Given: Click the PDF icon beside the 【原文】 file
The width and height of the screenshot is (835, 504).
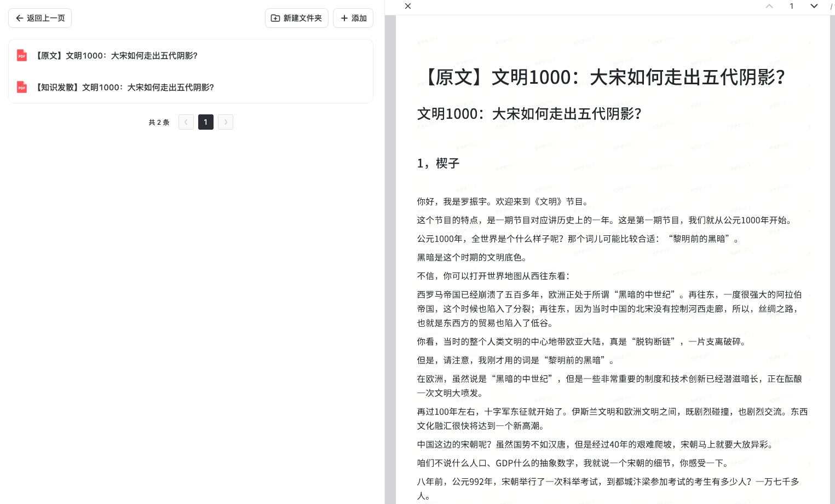Looking at the screenshot, I should (x=22, y=55).
